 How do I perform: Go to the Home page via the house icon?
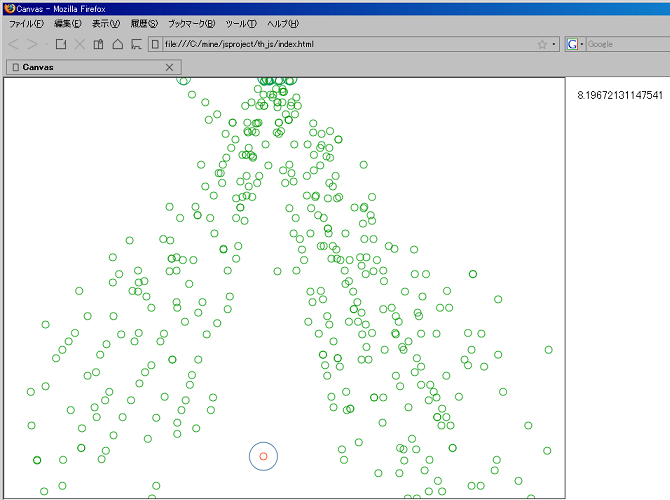tap(117, 44)
